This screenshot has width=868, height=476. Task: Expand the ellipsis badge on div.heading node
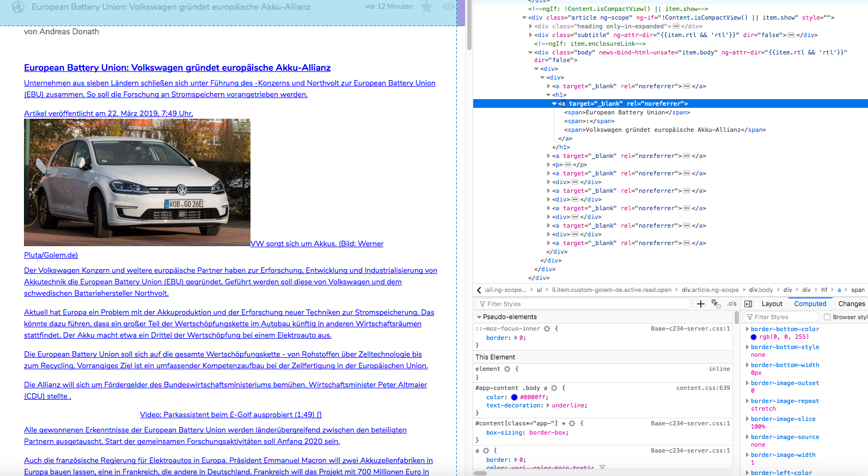tap(676, 26)
